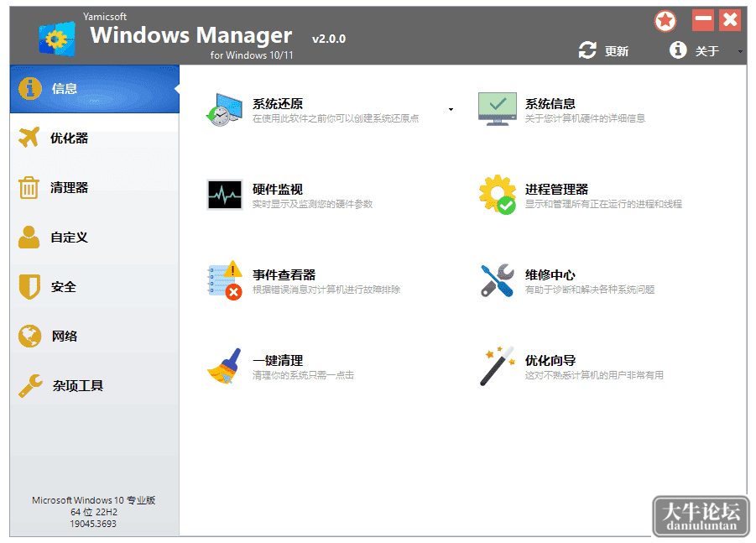Open the 系统还原 title link
The image size is (756, 543).
278,104
